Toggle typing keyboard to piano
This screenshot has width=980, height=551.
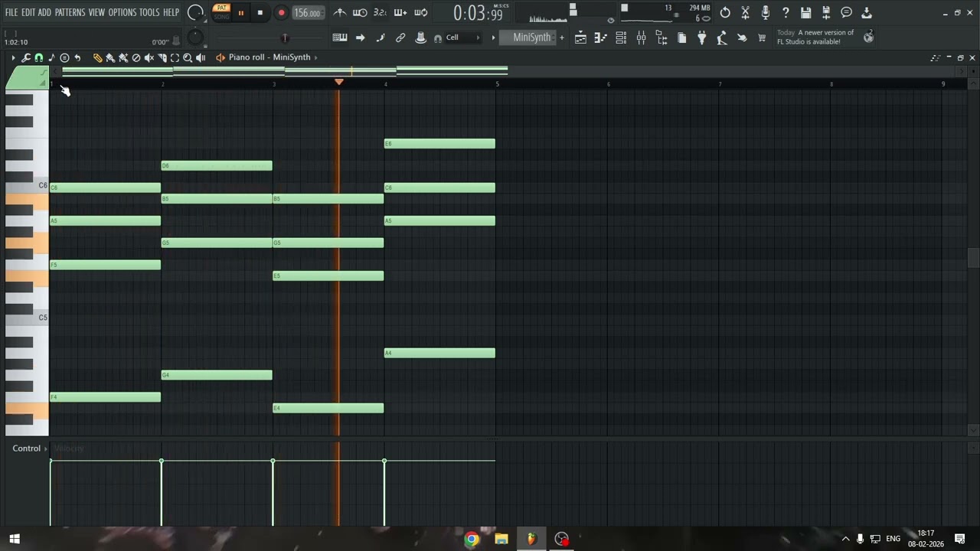pos(340,37)
